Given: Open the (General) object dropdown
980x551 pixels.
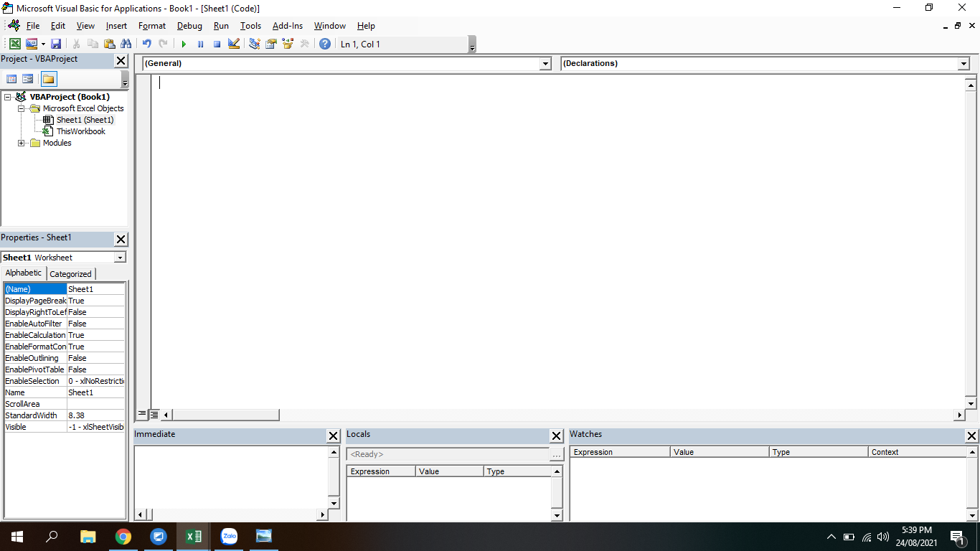Looking at the screenshot, I should coord(545,64).
